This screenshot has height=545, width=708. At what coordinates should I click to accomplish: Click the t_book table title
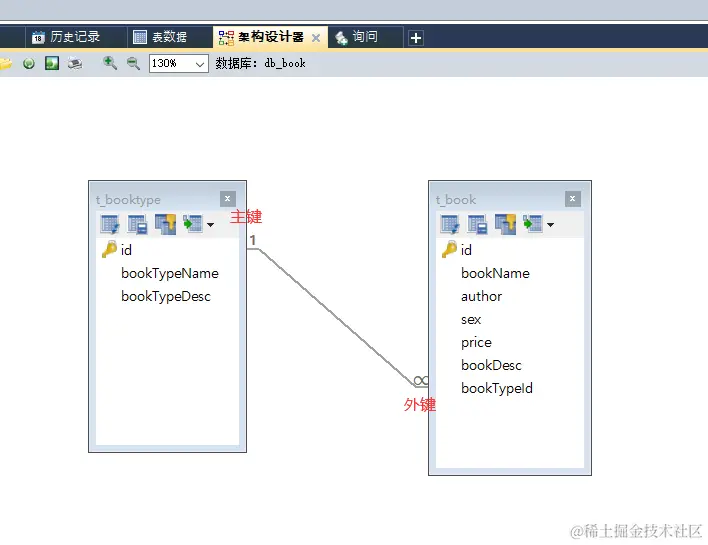456,200
